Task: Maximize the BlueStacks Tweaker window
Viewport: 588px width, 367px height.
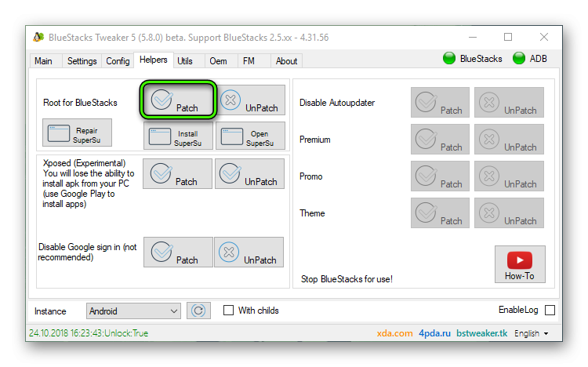Action: pyautogui.click(x=508, y=37)
